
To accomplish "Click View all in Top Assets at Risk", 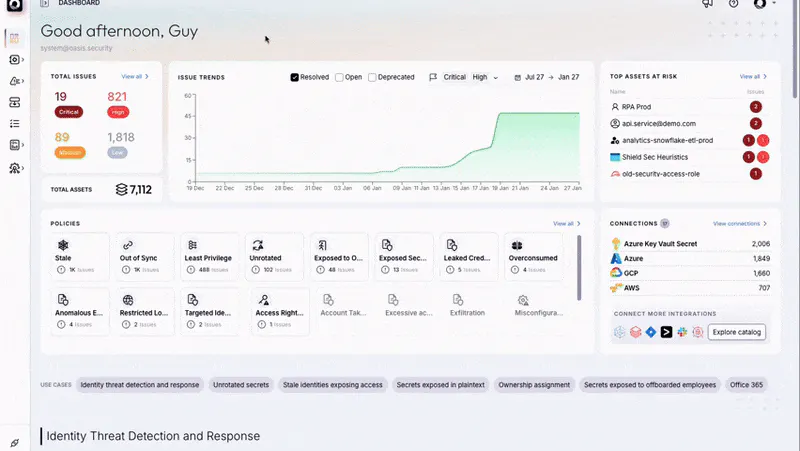I will [x=753, y=76].
